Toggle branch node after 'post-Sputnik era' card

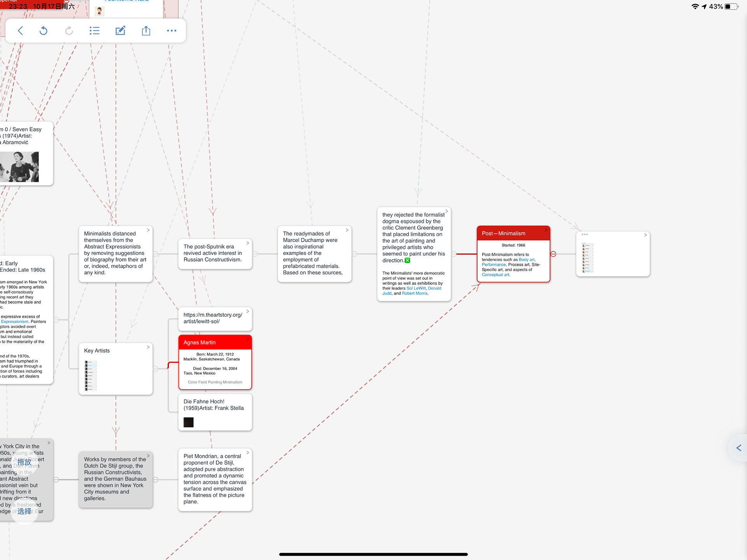point(255,254)
